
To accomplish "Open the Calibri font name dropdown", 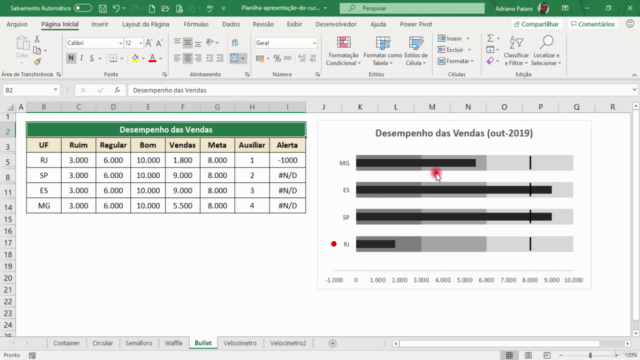I will pos(120,43).
